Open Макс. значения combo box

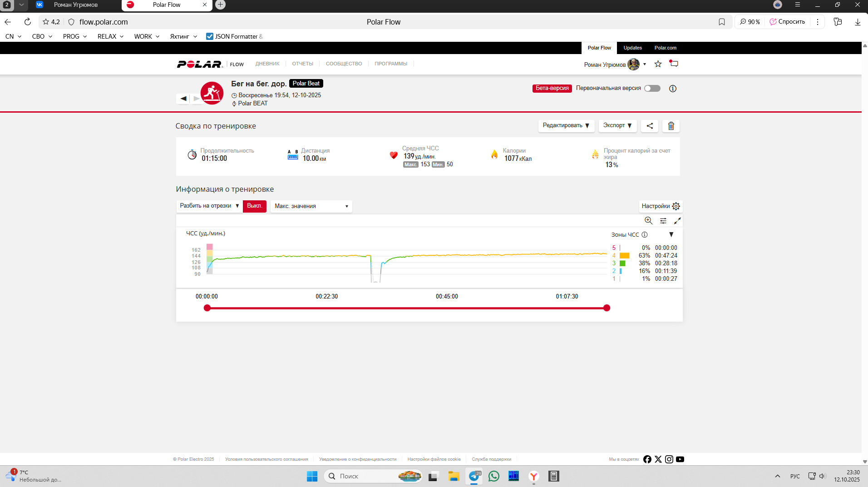point(311,206)
